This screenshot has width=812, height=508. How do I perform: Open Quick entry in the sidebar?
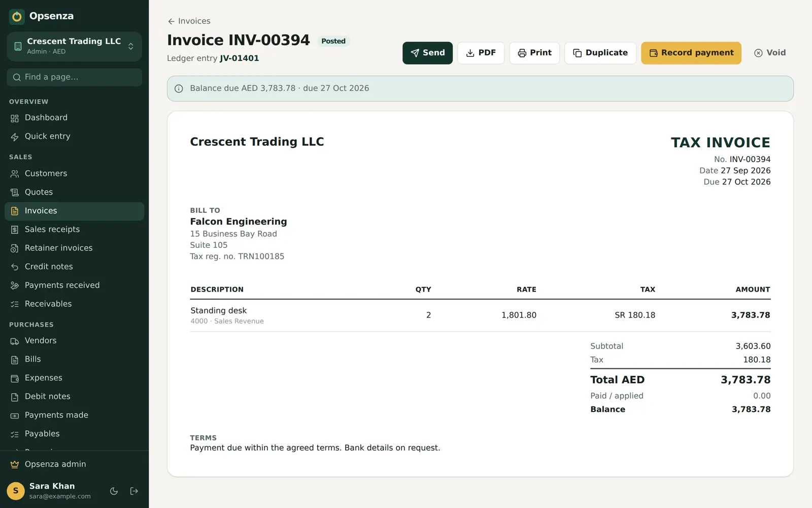point(74,136)
